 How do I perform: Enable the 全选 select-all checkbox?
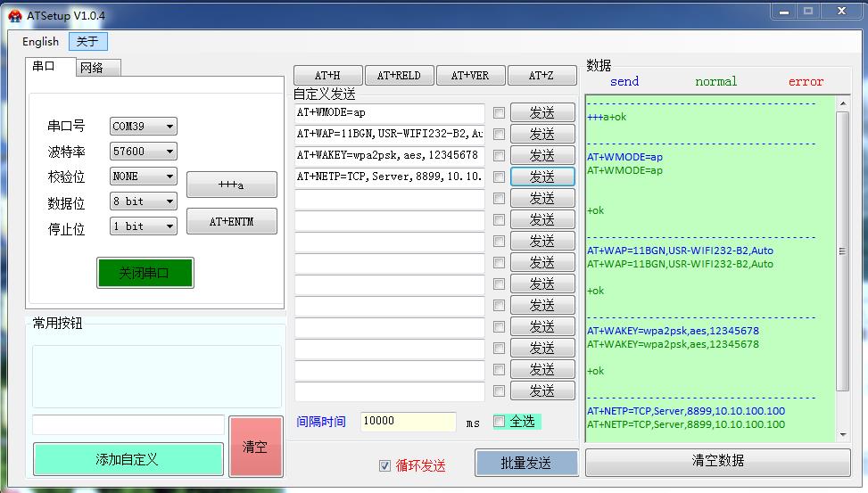(500, 422)
